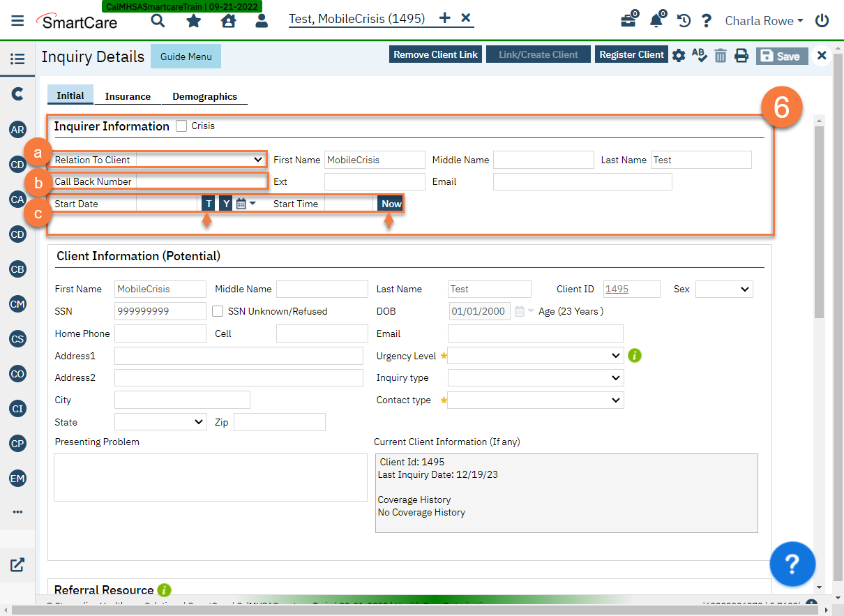Viewport: 844px width, 616px height.
Task: Open the Contact type dropdown
Action: [536, 400]
